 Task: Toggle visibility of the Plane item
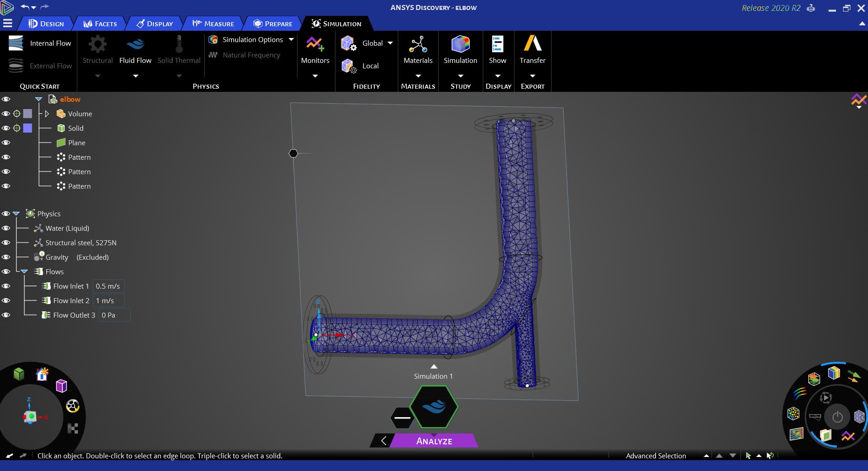click(x=6, y=143)
